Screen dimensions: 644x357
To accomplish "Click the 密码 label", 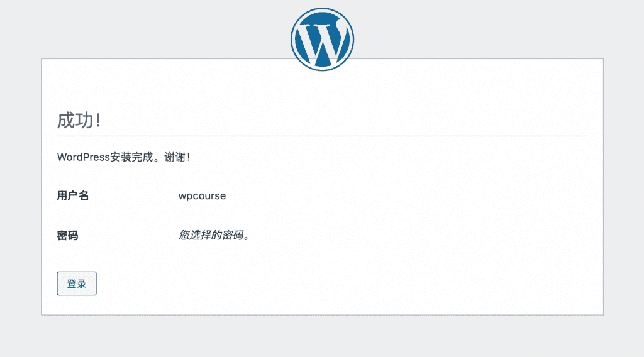I will 67,236.
